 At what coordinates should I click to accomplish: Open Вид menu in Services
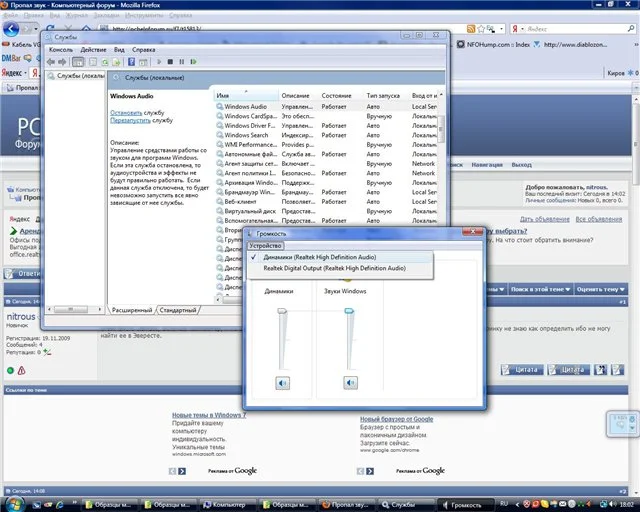(119, 49)
